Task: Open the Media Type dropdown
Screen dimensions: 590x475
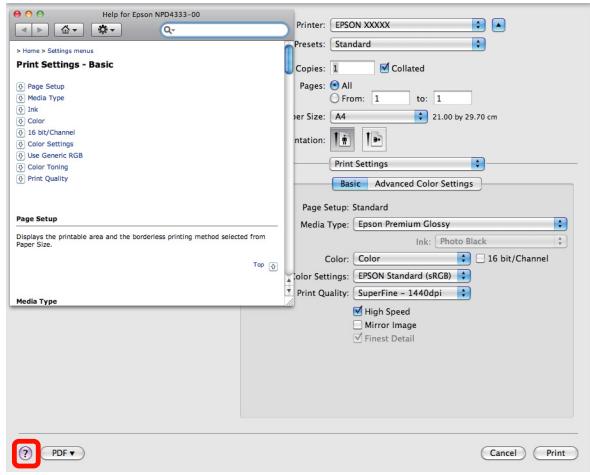Action: coord(460,224)
